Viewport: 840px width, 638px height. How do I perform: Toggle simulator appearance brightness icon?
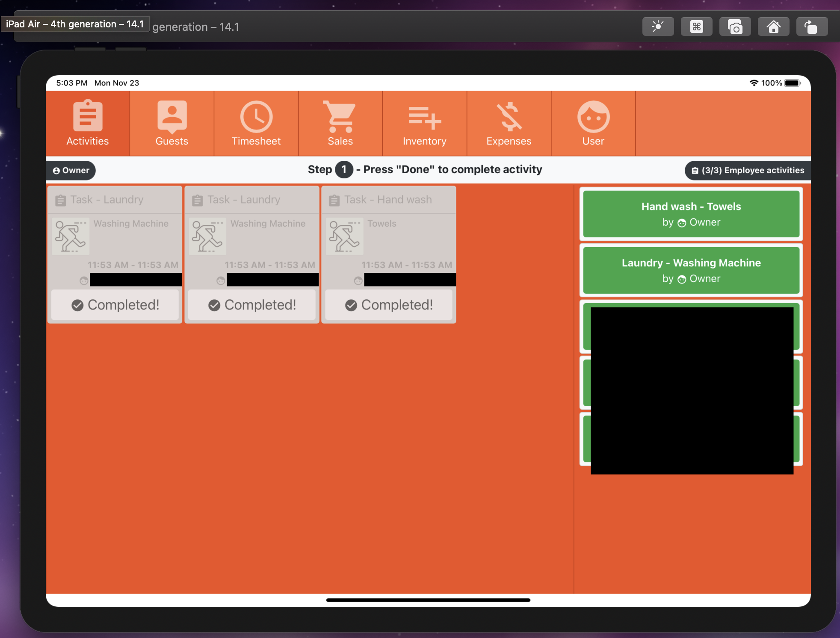[x=658, y=27]
